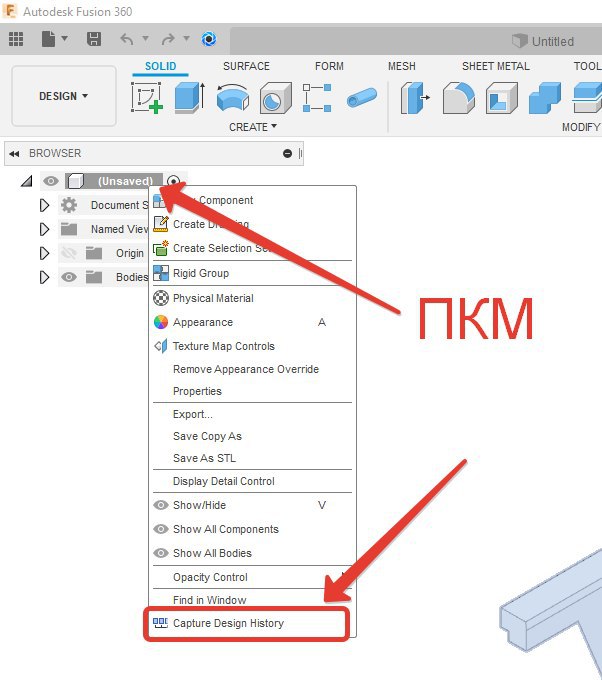The width and height of the screenshot is (602, 680).
Task: Start Create Sketch tool
Action: click(x=147, y=98)
